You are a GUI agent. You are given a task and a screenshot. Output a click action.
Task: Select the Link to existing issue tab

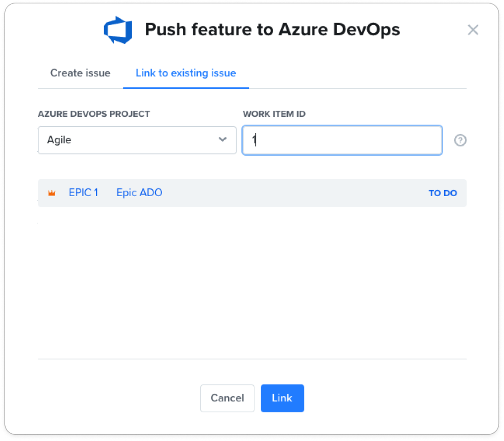click(186, 73)
